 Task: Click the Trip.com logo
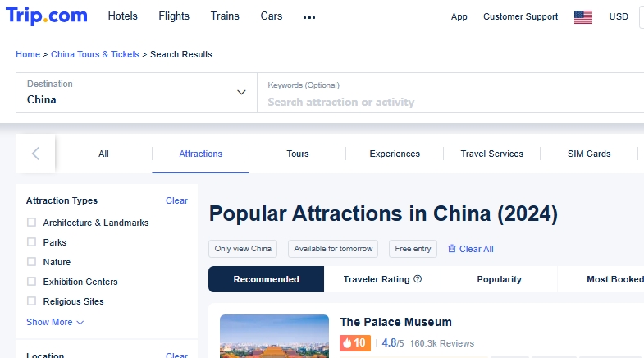[47, 16]
